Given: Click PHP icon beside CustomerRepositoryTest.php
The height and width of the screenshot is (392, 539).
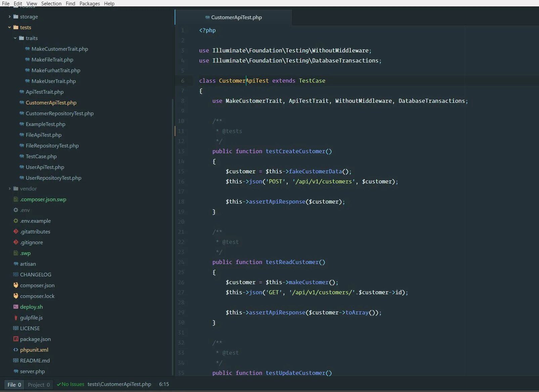Looking at the screenshot, I should tap(22, 113).
